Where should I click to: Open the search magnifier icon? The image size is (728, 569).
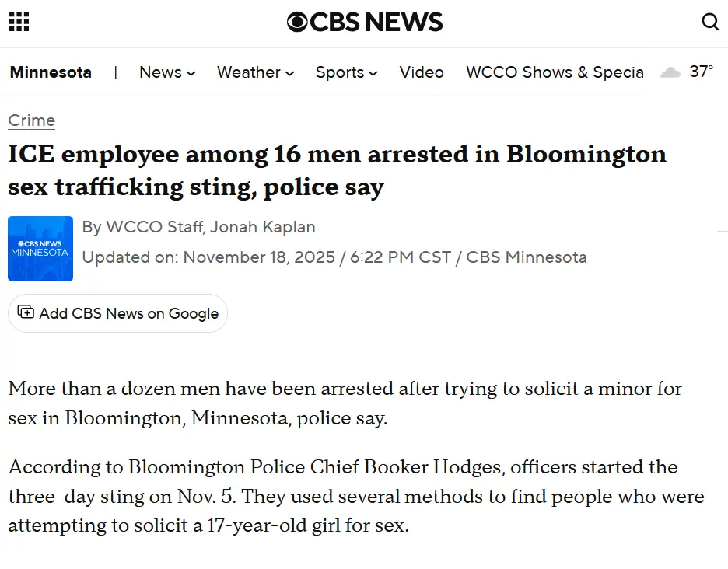710,22
